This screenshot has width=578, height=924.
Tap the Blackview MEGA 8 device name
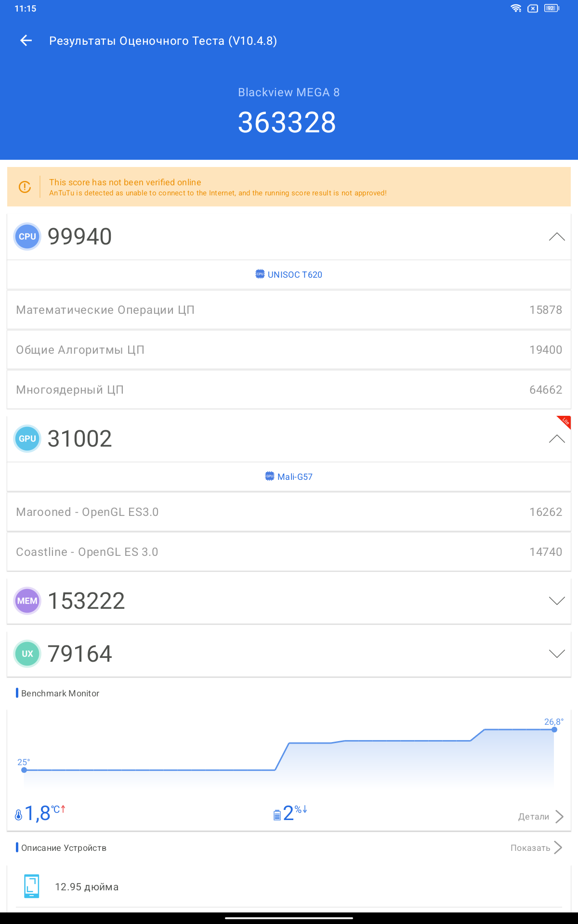[289, 92]
